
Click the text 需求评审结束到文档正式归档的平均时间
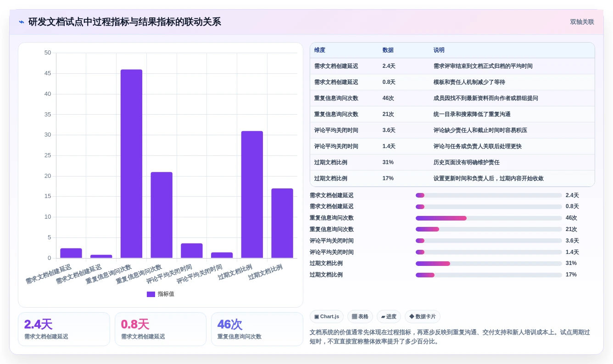[x=483, y=66]
